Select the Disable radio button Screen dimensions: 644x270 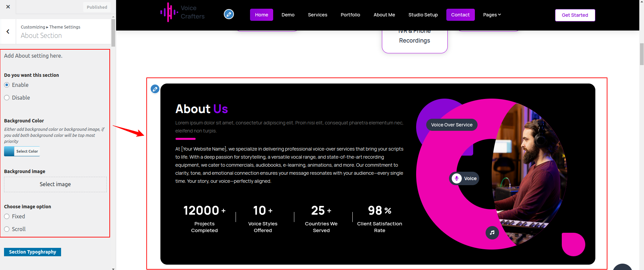coord(7,98)
